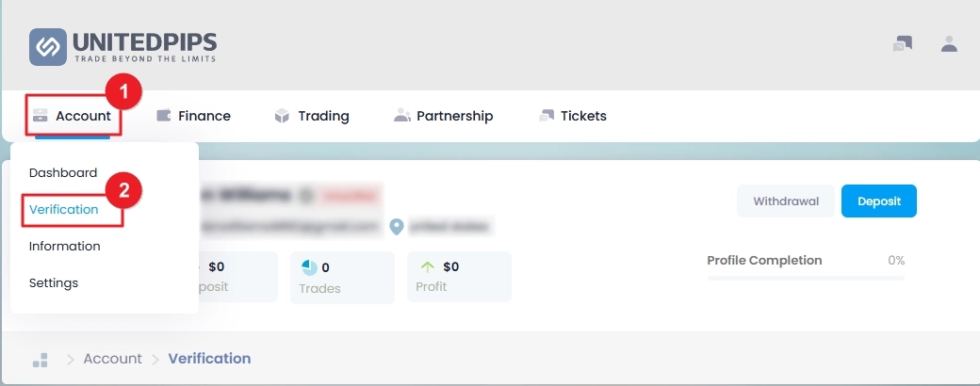Viewport: 980px width, 386px height.
Task: Select Information in the dropdown list
Action: click(64, 246)
